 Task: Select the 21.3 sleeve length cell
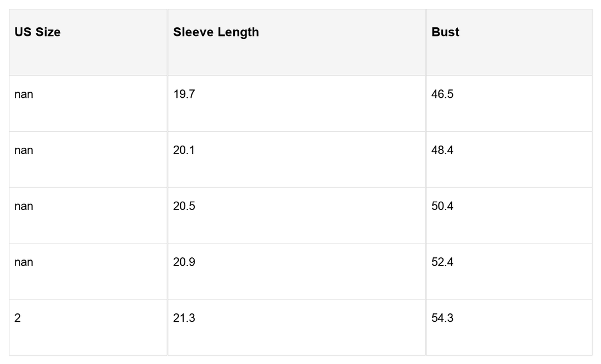point(184,318)
